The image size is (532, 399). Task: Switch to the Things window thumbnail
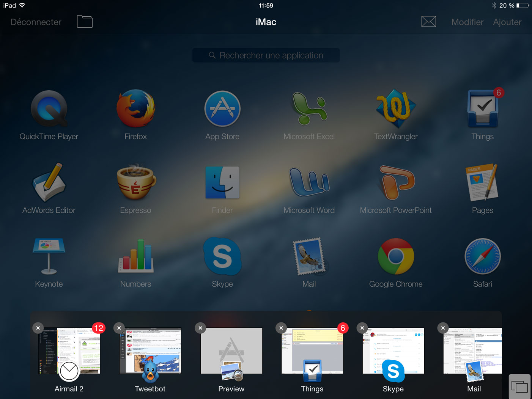coord(312,351)
